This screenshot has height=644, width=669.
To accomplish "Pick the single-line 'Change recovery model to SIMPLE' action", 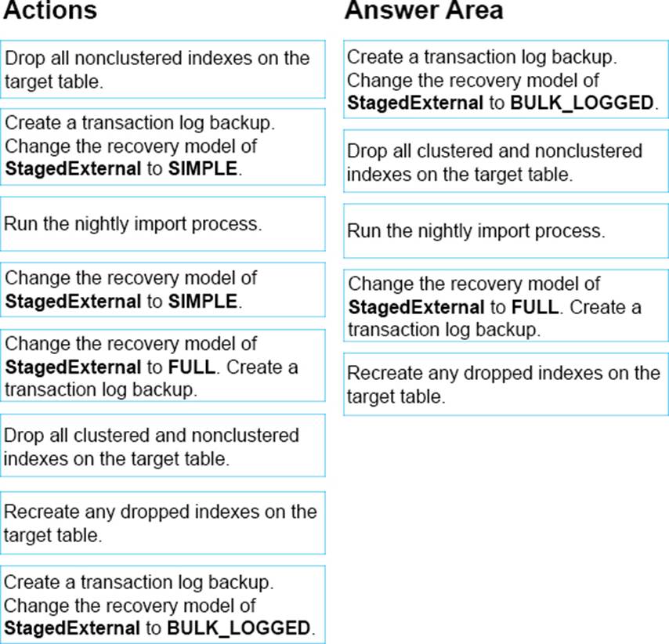I will tap(162, 289).
